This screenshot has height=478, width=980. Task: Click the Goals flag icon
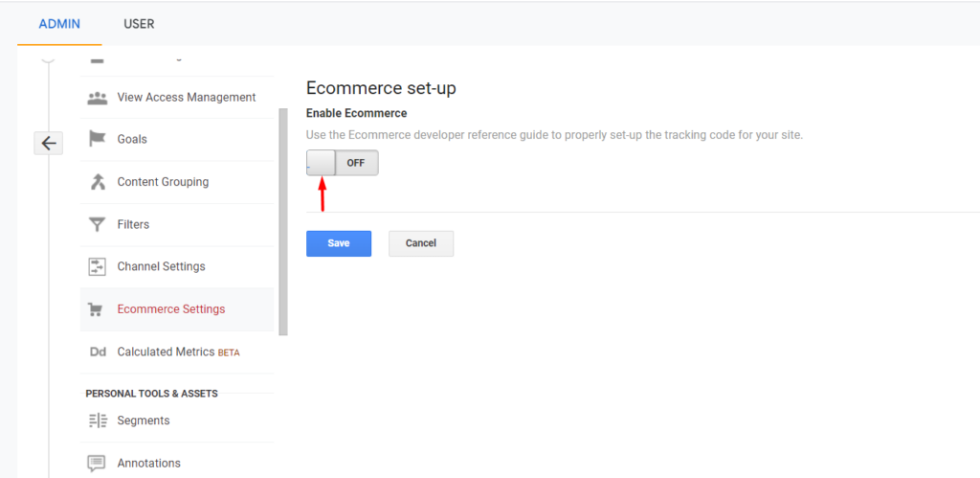(97, 139)
